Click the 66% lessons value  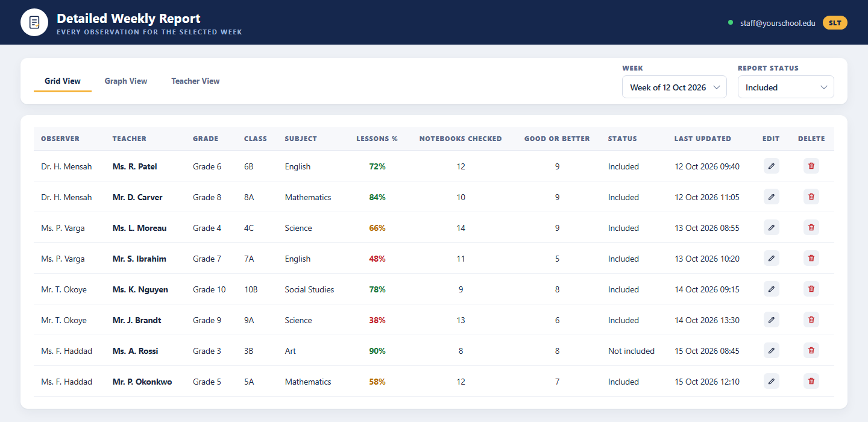tap(377, 228)
